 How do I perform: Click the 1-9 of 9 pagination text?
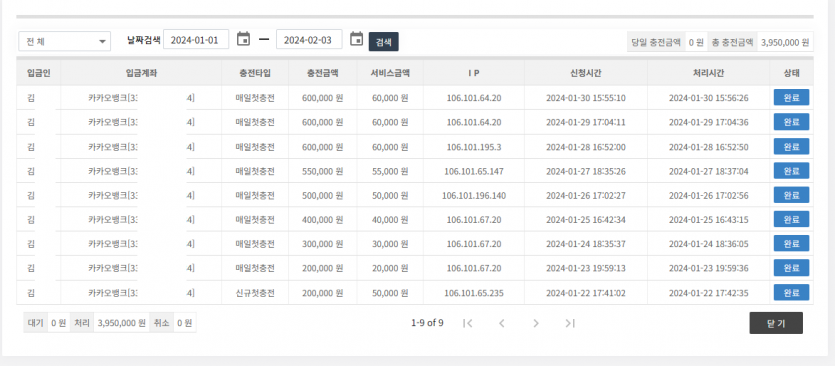tap(428, 323)
